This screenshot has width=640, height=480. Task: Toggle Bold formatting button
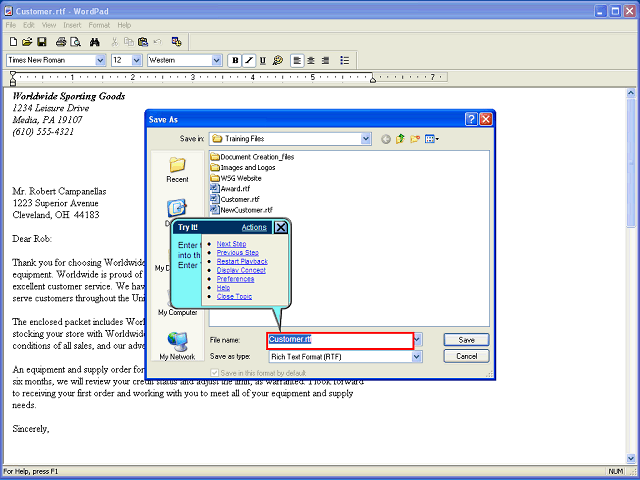pos(235,60)
